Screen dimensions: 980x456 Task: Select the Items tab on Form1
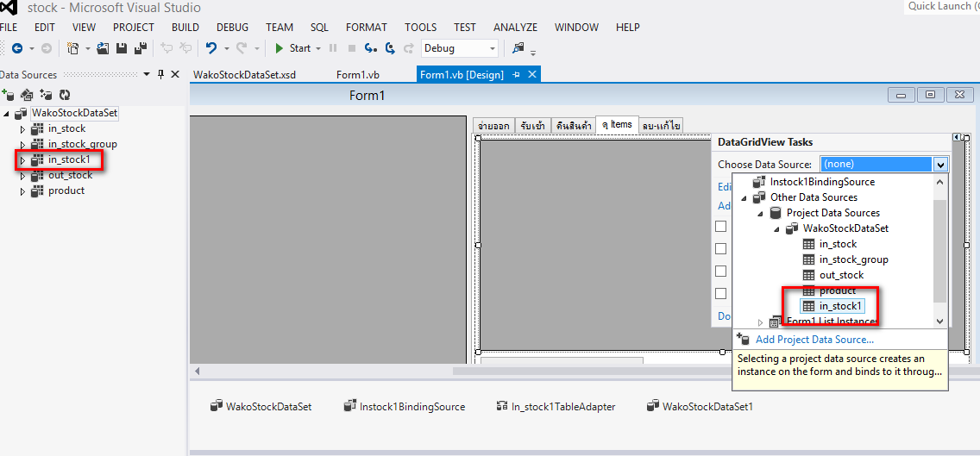[617, 124]
